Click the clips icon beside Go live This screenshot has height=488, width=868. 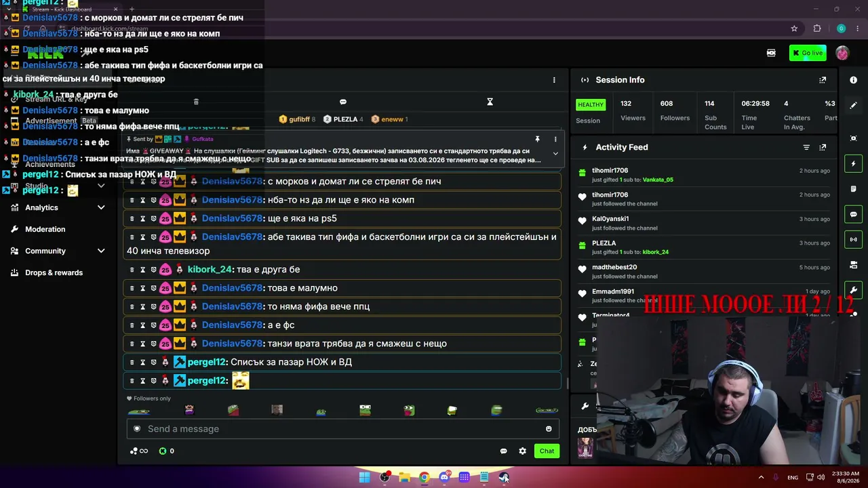(x=771, y=53)
